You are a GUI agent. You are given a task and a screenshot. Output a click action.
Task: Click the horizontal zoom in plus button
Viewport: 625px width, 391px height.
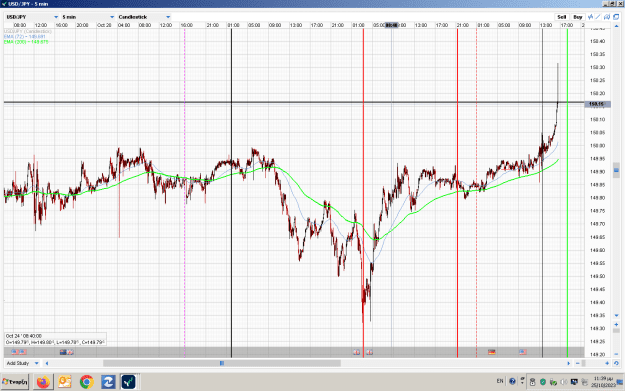tap(607, 363)
